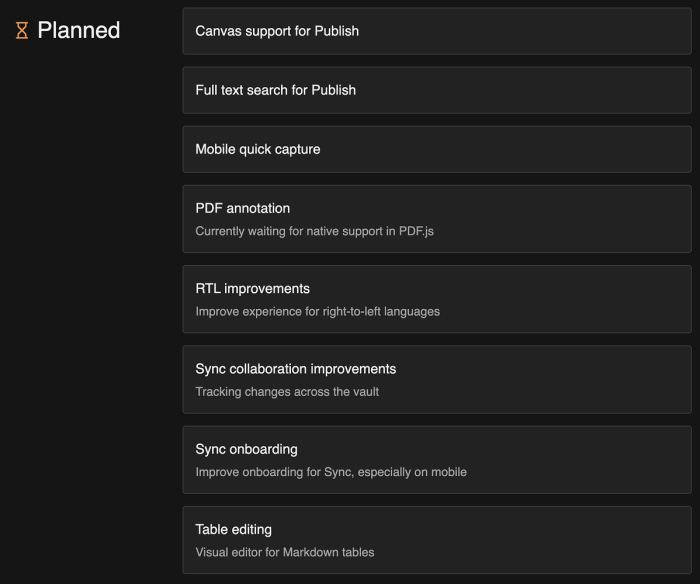700x584 pixels.
Task: Click the PDF.js native support description text
Action: pos(315,231)
